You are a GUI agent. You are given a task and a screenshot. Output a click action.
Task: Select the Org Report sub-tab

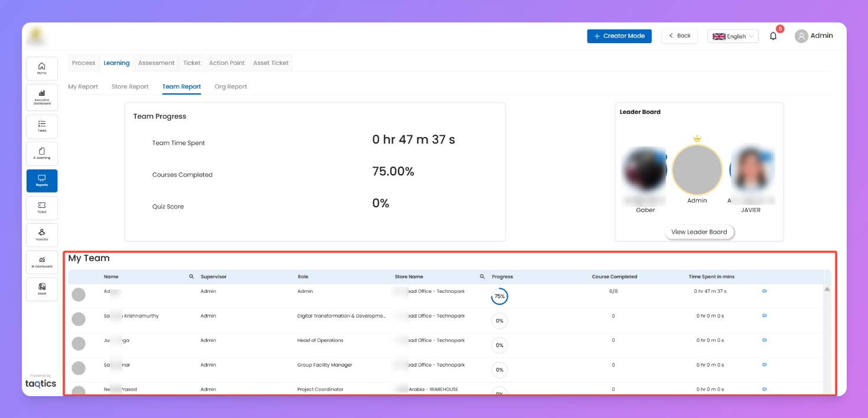point(231,87)
